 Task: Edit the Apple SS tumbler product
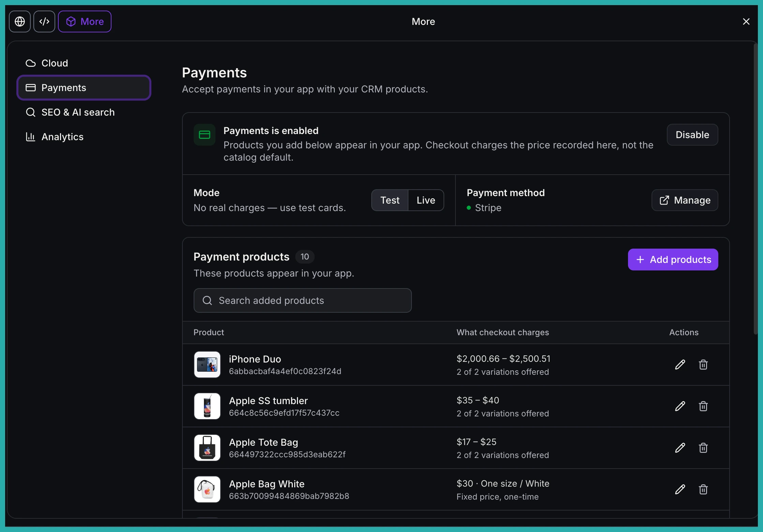[x=680, y=406]
